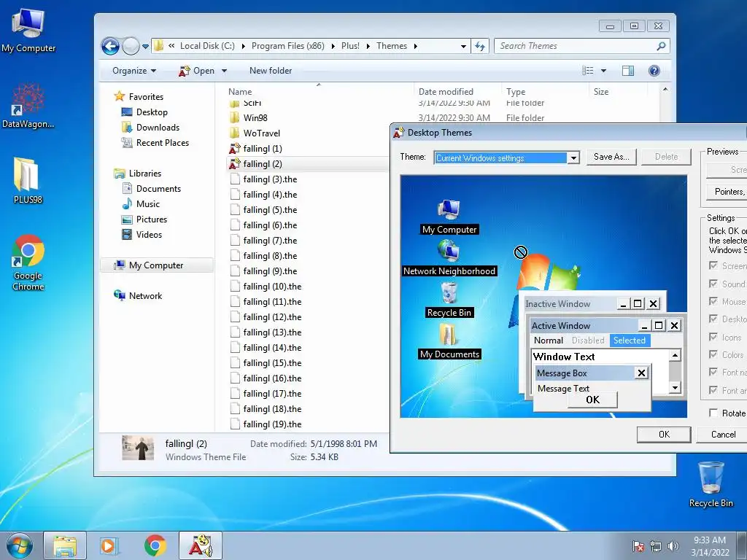Image resolution: width=747 pixels, height=560 pixels.
Task: Toggle the Colors checkbox
Action: pos(713,355)
